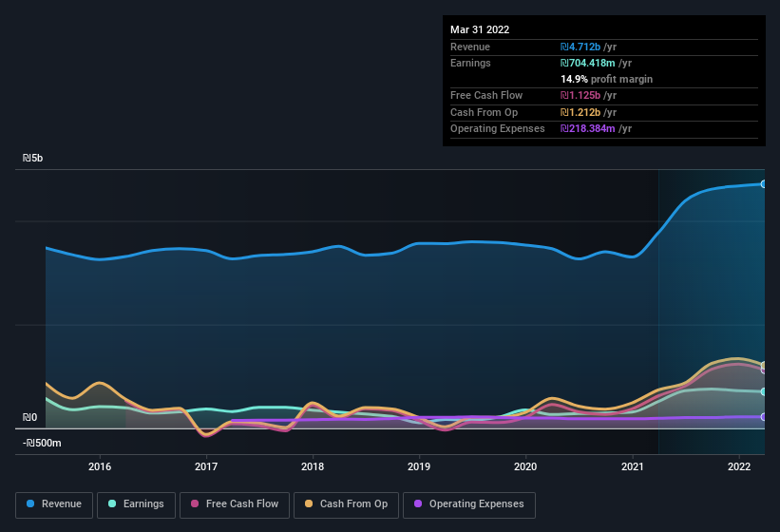
Task: Click the 2022 x-axis label
Action: tap(739, 466)
